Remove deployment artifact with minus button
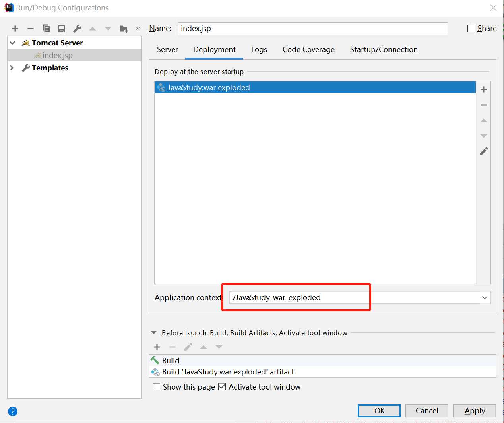 click(x=484, y=105)
